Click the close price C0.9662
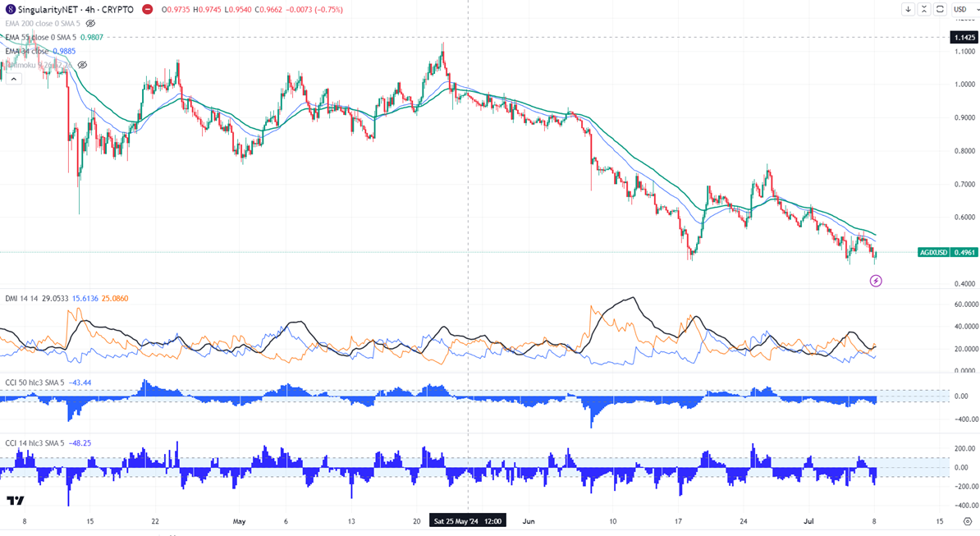 (268, 9)
